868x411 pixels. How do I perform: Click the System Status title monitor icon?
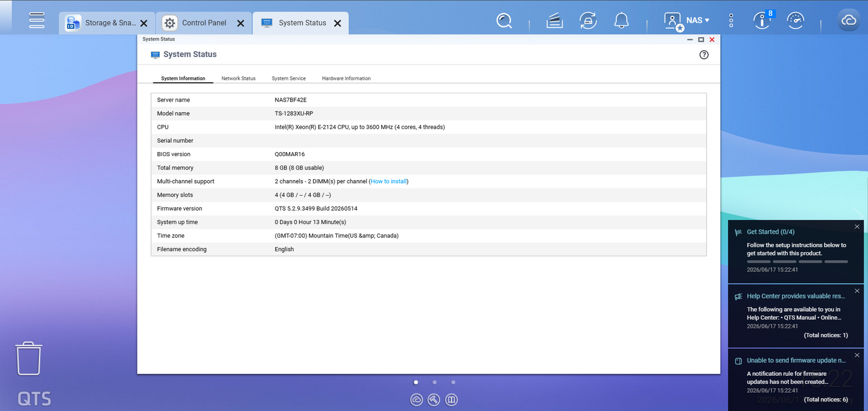coord(155,55)
